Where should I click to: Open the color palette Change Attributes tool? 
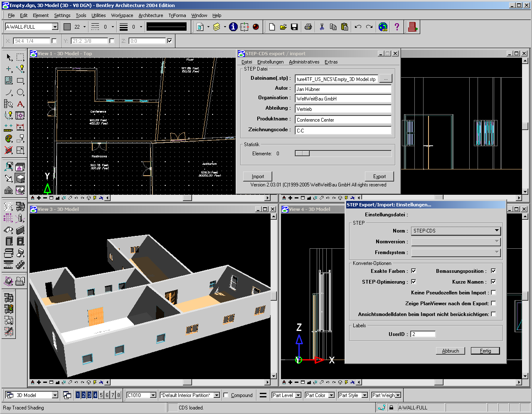[9, 139]
